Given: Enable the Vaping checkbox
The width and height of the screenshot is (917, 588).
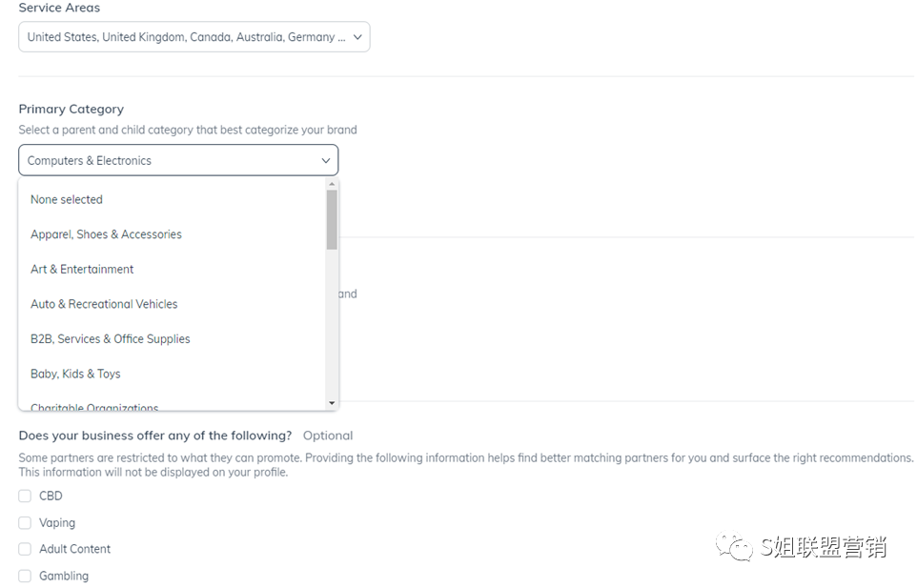Looking at the screenshot, I should click(25, 522).
